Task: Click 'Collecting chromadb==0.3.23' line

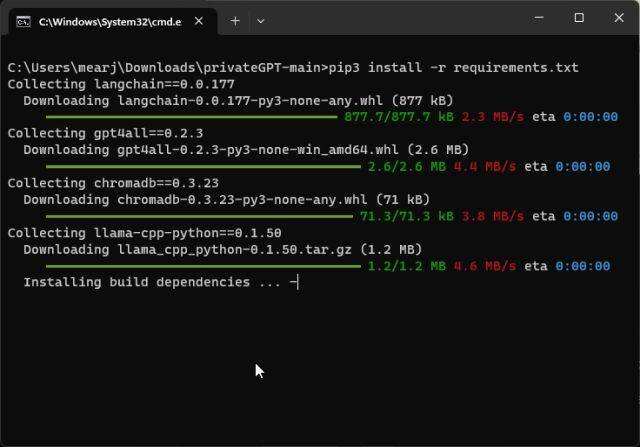Action: tap(113, 183)
